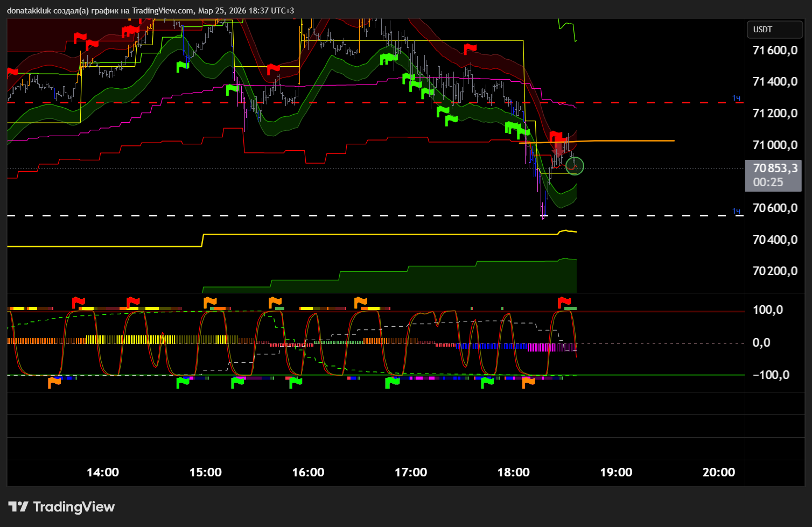812x527 pixels.
Task: Click the orange flag below oscillator near 18:00
Action: coord(528,382)
